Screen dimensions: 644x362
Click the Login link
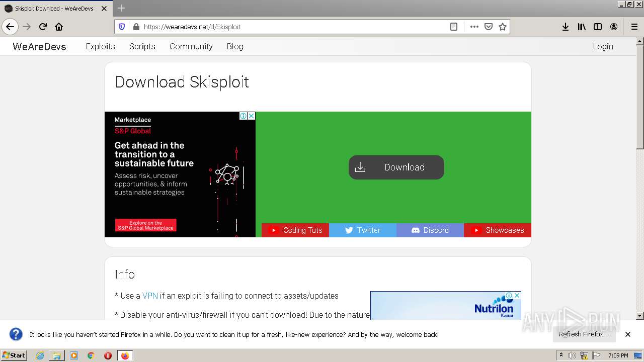click(x=603, y=46)
